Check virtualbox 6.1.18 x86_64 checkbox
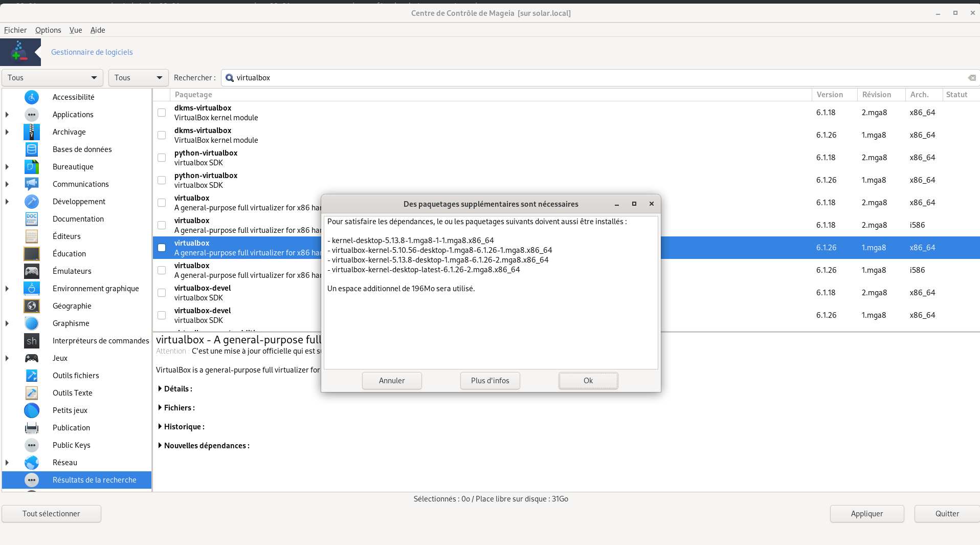 point(162,203)
